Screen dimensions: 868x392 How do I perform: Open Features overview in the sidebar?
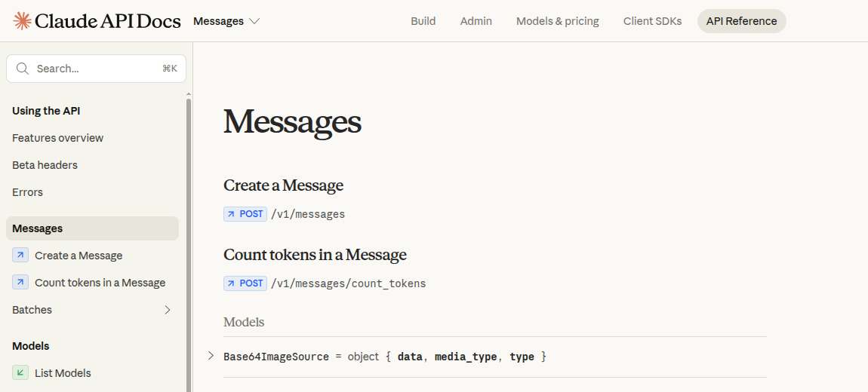tap(57, 138)
